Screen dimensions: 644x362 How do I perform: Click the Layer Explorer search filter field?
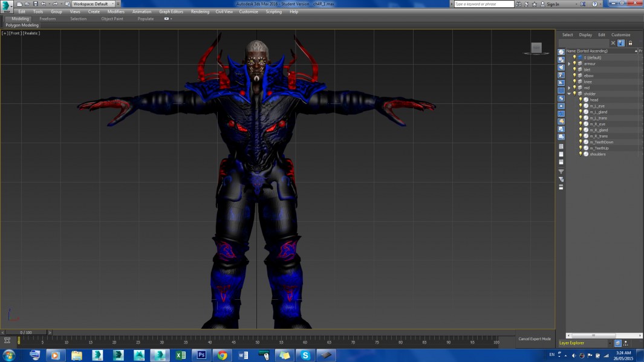click(584, 43)
